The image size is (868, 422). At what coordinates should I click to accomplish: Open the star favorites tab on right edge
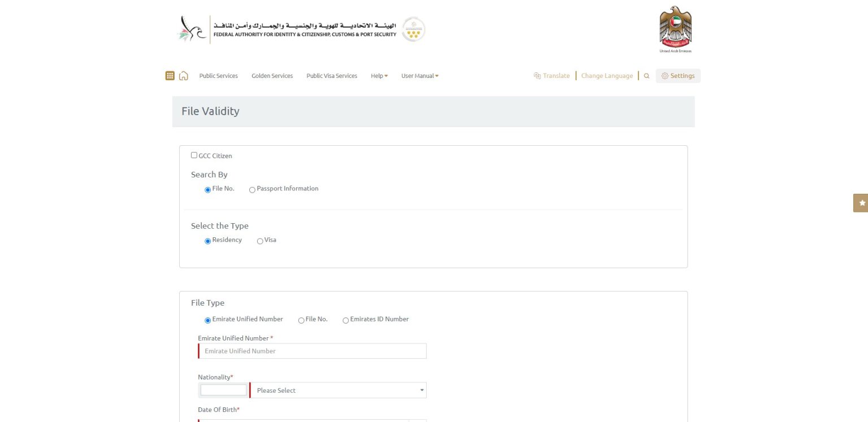click(x=861, y=203)
